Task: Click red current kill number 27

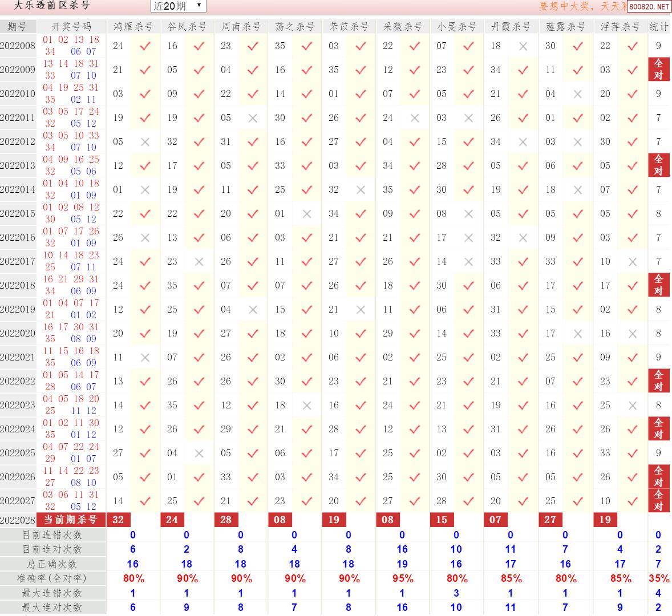Action: (x=550, y=520)
